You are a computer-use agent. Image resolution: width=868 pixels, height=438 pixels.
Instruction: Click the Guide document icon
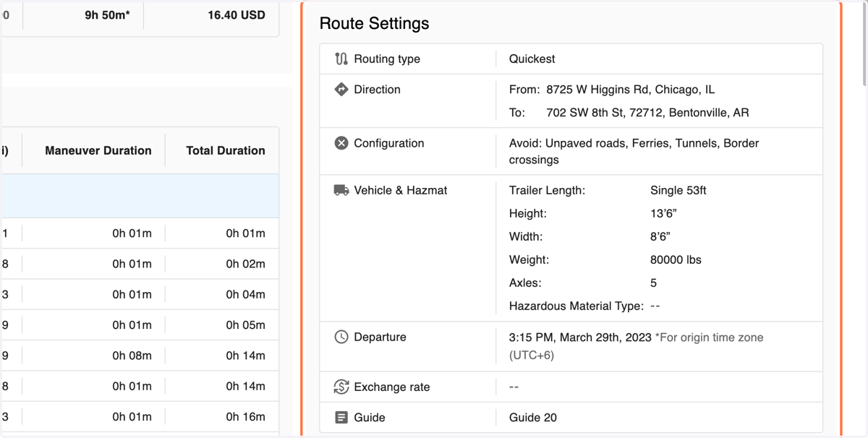[341, 418]
